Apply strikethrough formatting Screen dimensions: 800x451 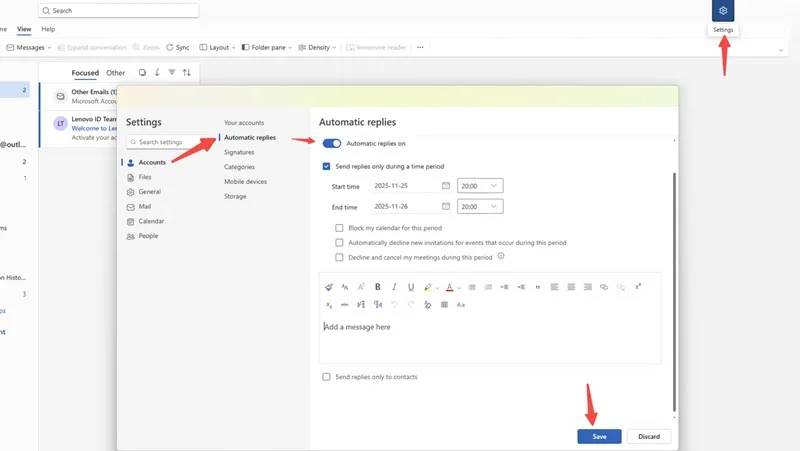345,305
